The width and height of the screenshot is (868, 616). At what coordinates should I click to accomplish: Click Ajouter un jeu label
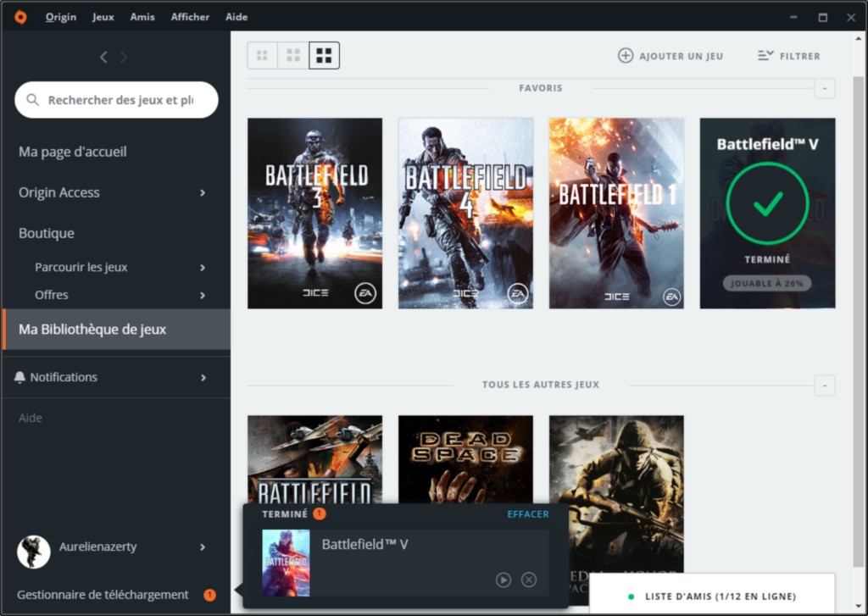tap(682, 56)
